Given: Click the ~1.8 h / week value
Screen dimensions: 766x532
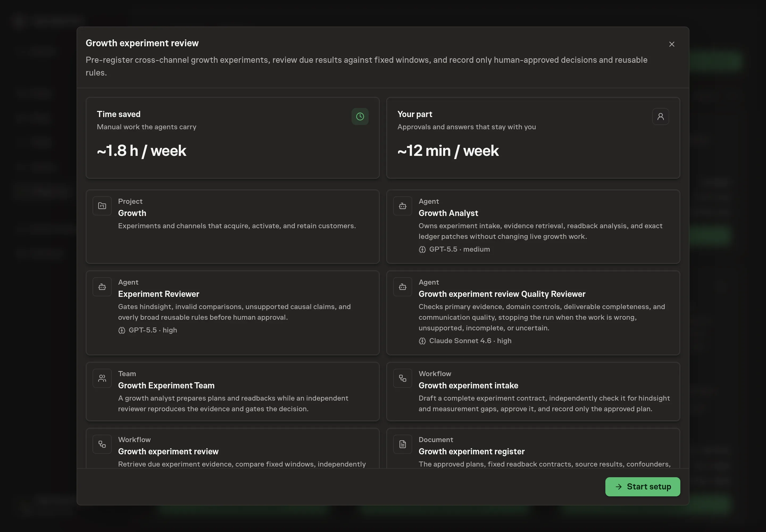Looking at the screenshot, I should 141,151.
